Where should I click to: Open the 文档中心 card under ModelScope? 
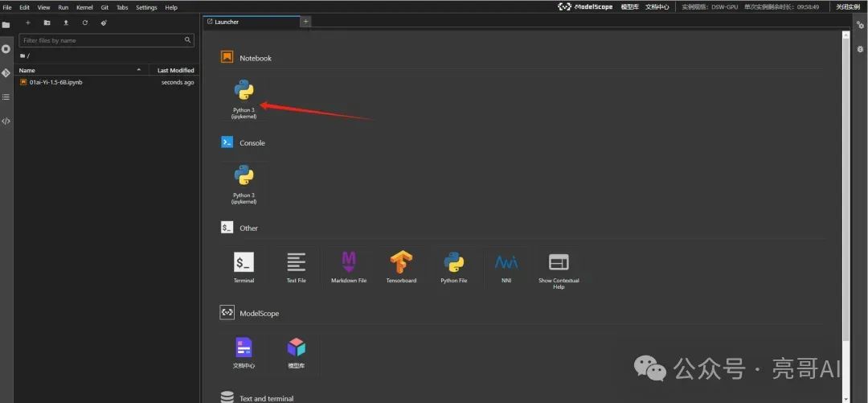244,353
